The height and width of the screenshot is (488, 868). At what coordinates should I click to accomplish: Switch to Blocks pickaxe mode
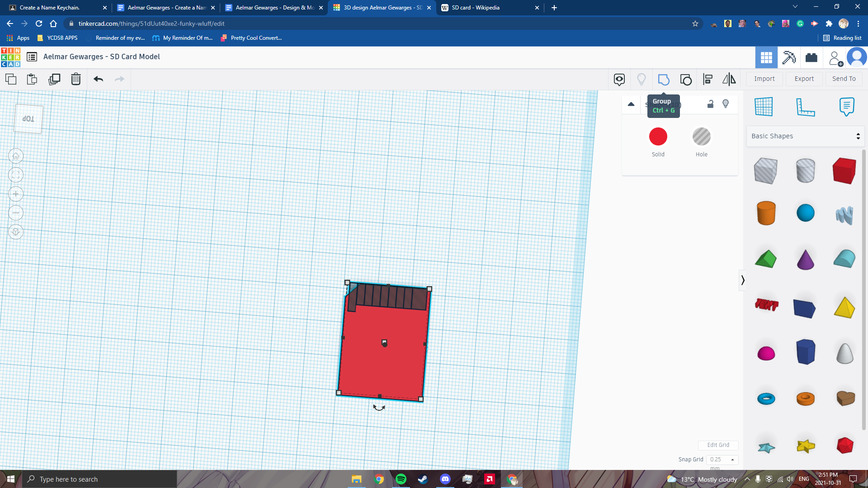tap(789, 57)
